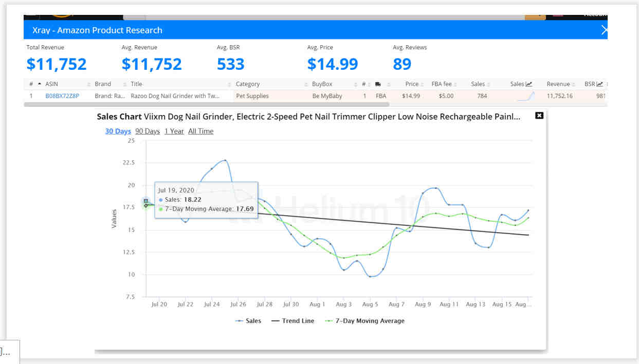Sort table by Price column

412,84
